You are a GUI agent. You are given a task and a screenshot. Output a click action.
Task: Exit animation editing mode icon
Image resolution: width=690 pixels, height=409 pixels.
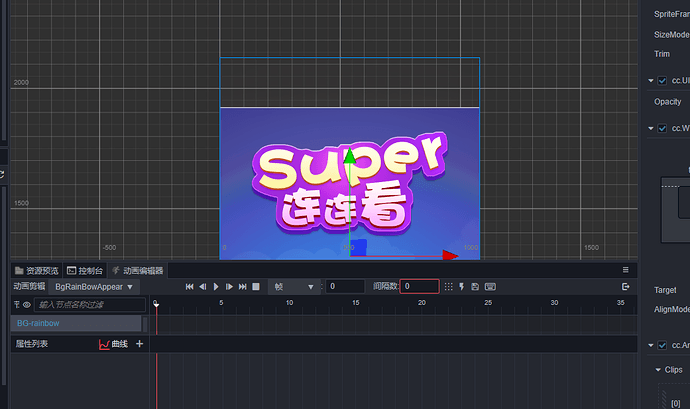(x=625, y=287)
